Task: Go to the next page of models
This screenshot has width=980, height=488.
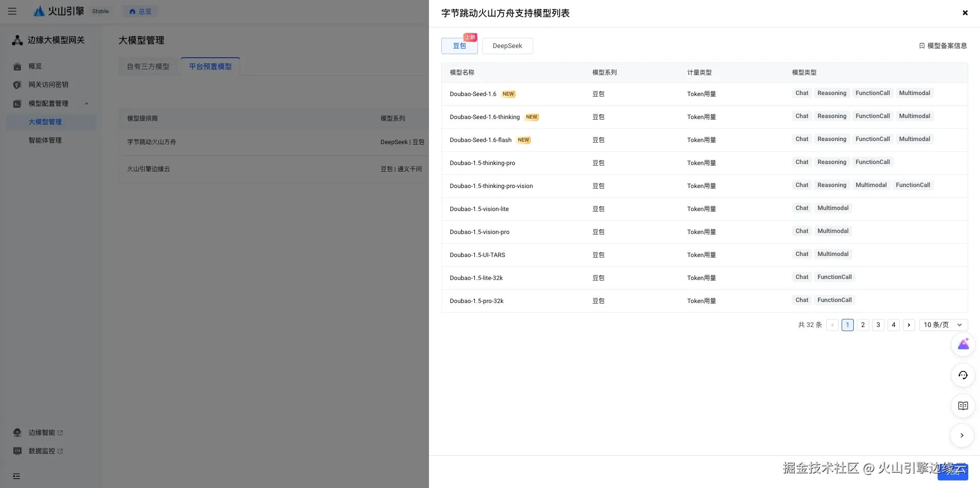Action: click(x=909, y=325)
